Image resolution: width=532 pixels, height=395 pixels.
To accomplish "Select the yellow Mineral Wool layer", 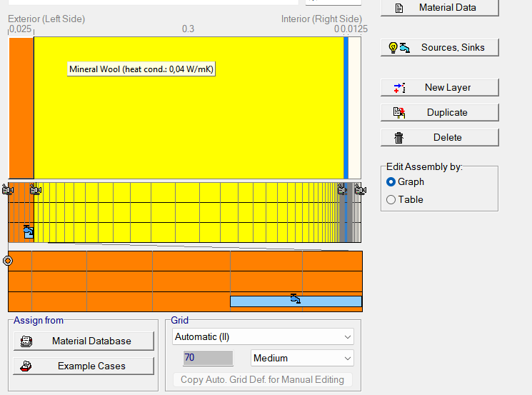I will (x=189, y=108).
